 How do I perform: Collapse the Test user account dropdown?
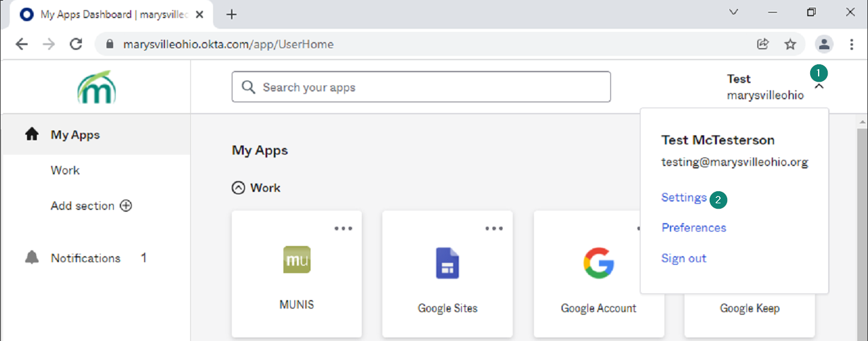click(819, 87)
